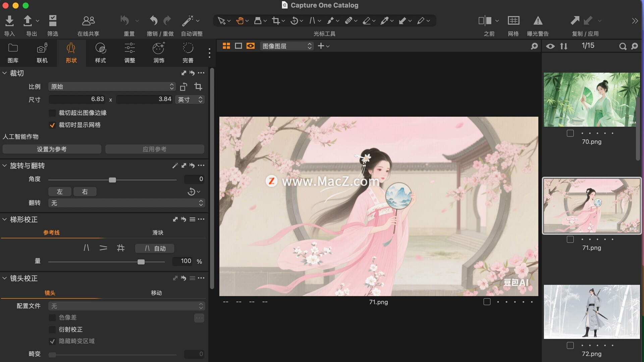The height and width of the screenshot is (362, 644).
Task: Show the Grid (网格) overlay
Action: point(513,21)
